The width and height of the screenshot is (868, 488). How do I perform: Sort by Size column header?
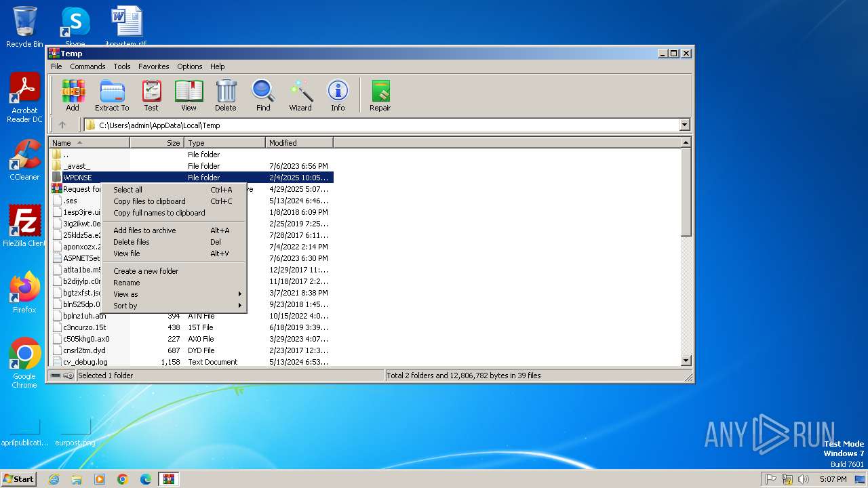click(x=157, y=143)
